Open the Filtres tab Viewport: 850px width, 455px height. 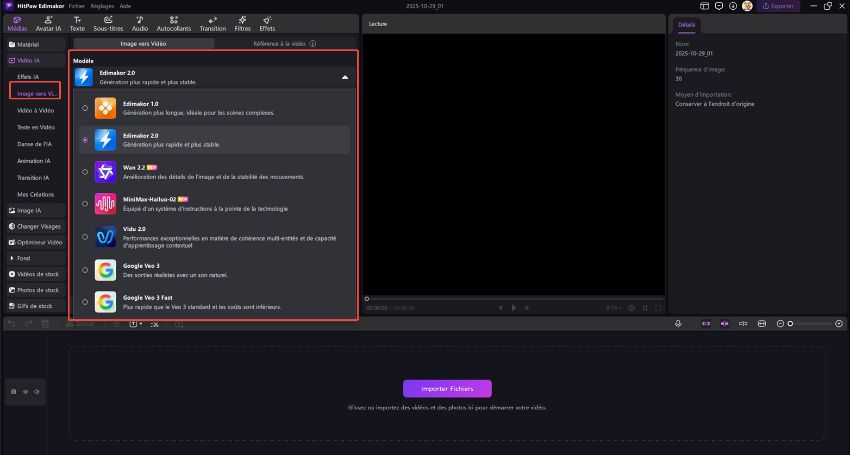pyautogui.click(x=242, y=24)
